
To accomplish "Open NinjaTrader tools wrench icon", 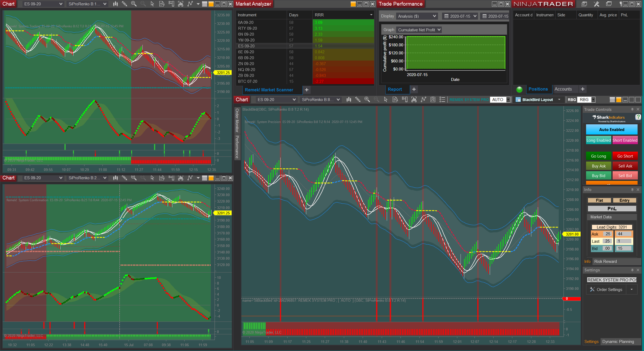I will [597, 4].
